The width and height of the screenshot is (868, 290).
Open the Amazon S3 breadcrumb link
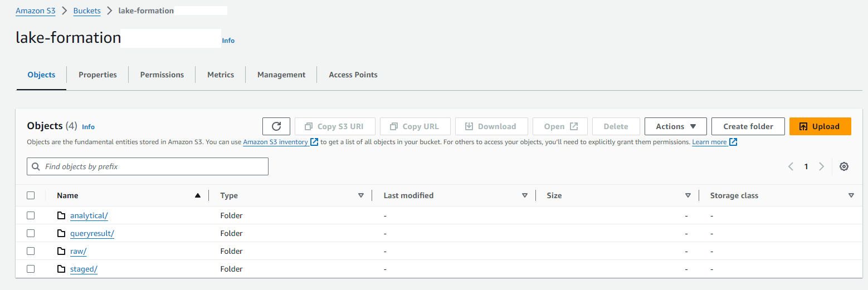pyautogui.click(x=36, y=11)
